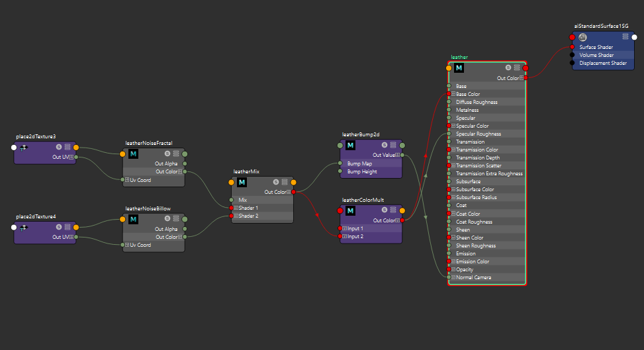Click the leatherMix node's Arnold M icon

242,182
